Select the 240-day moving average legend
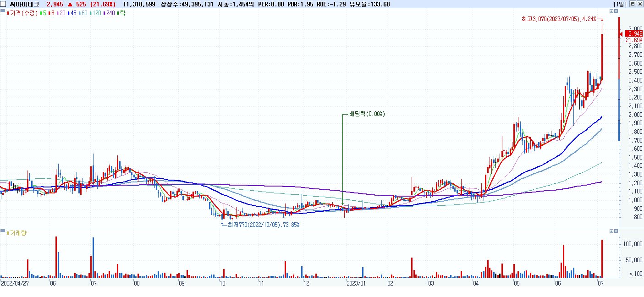This screenshot has width=644, height=297. [x=109, y=13]
